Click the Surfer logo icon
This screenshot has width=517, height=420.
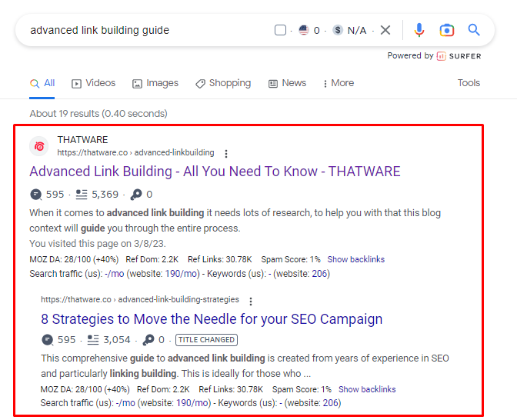point(441,56)
